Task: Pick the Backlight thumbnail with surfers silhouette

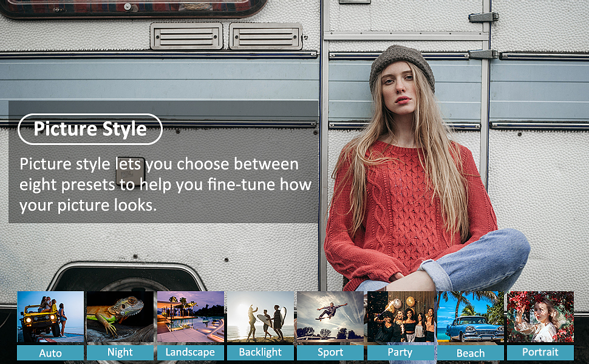Action: point(260,317)
